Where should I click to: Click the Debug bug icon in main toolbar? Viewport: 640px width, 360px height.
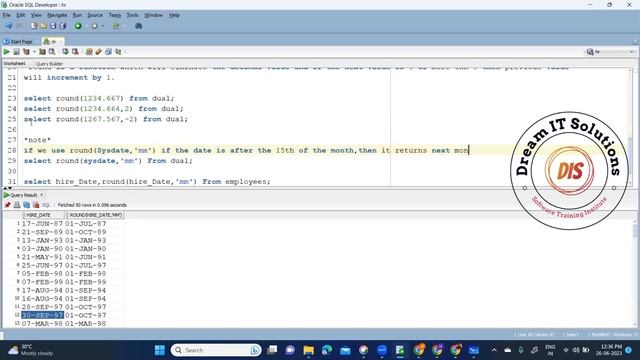(x=95, y=26)
